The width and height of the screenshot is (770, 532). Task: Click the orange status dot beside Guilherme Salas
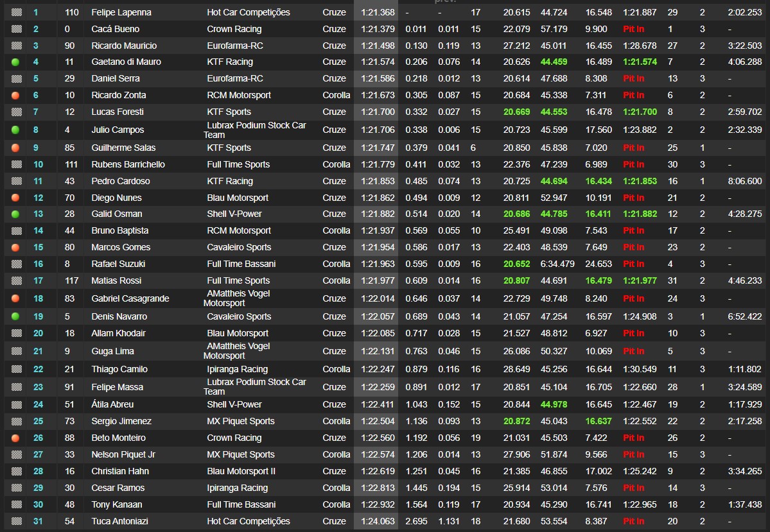15,148
